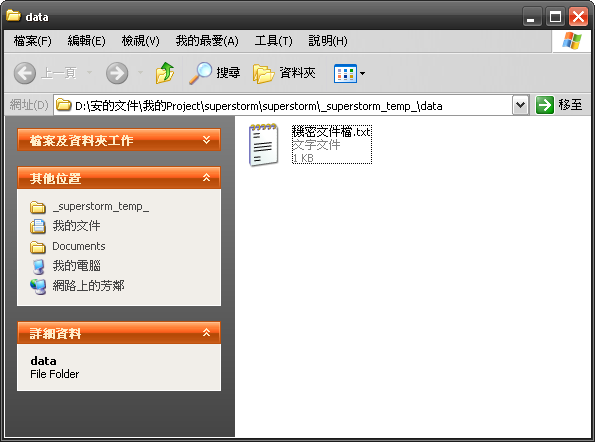The height and width of the screenshot is (442, 595).
Task: Click the 機密文件檔.txt file name label
Action: [x=331, y=132]
